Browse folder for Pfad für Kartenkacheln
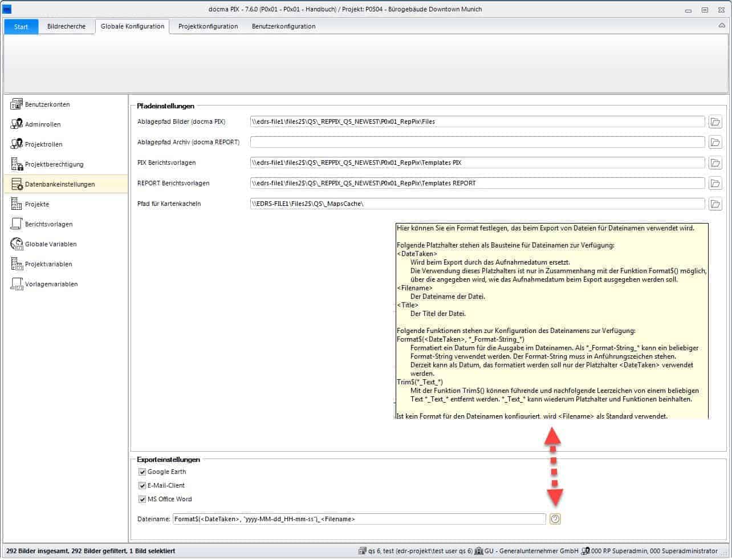732x560 pixels. [715, 204]
